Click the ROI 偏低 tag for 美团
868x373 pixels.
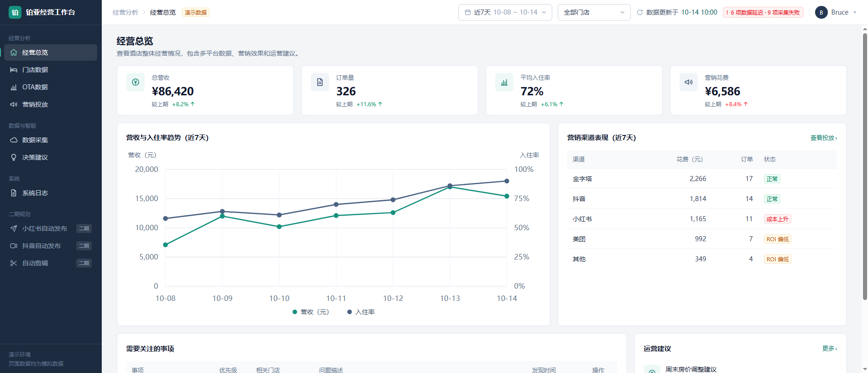click(778, 239)
